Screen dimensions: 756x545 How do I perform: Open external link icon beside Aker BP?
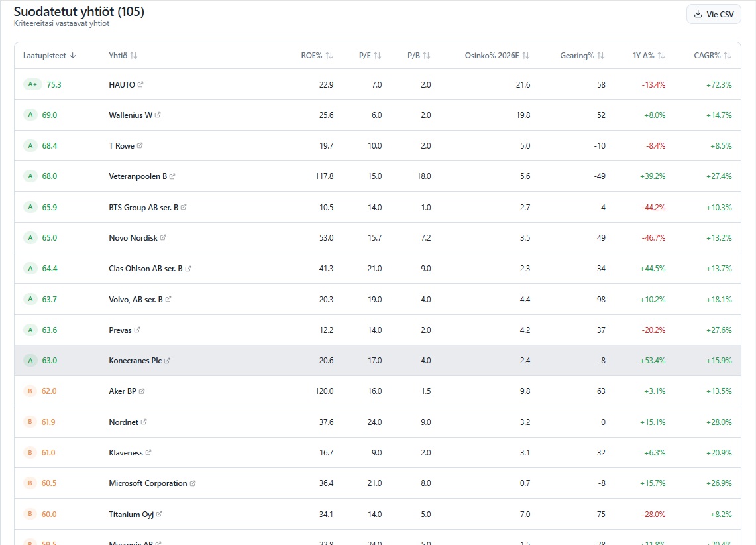pos(142,391)
